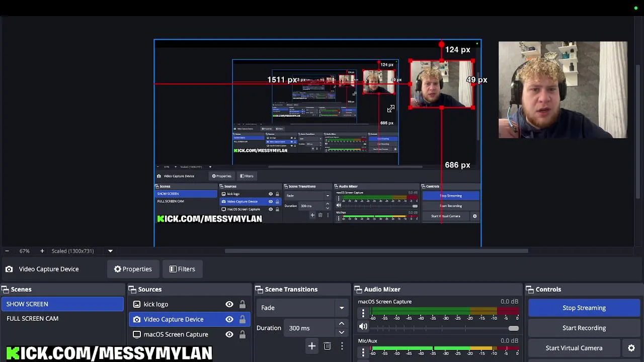Open virtual camera settings gear

pyautogui.click(x=631, y=348)
